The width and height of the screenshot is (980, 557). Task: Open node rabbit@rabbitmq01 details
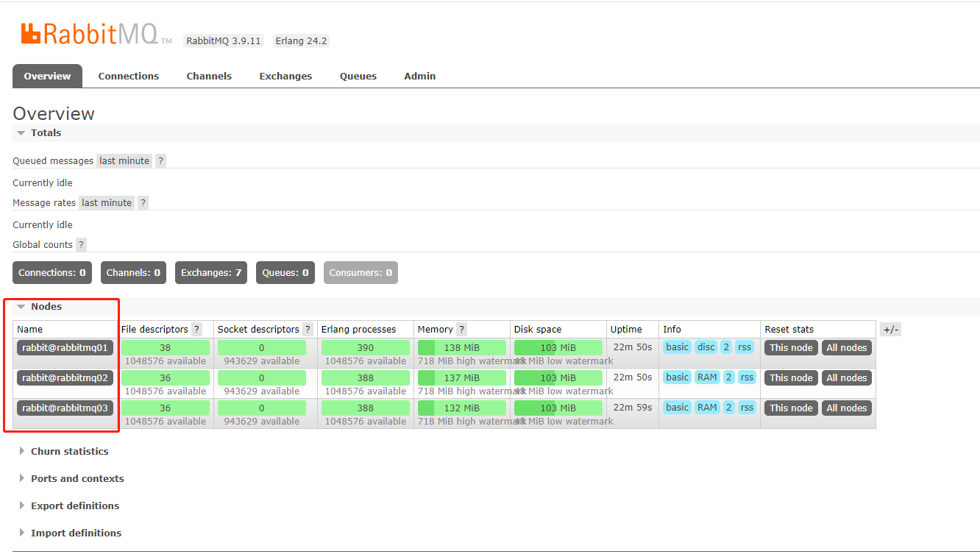point(65,348)
